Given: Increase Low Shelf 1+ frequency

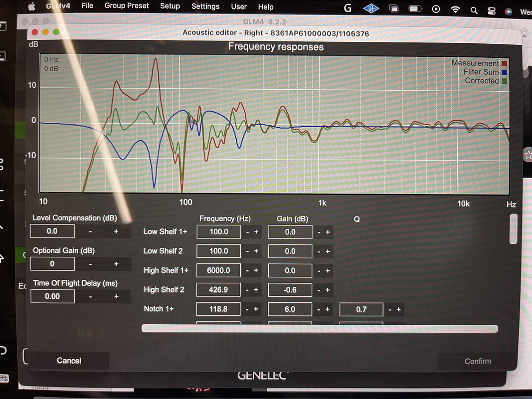Looking at the screenshot, I should tap(256, 232).
